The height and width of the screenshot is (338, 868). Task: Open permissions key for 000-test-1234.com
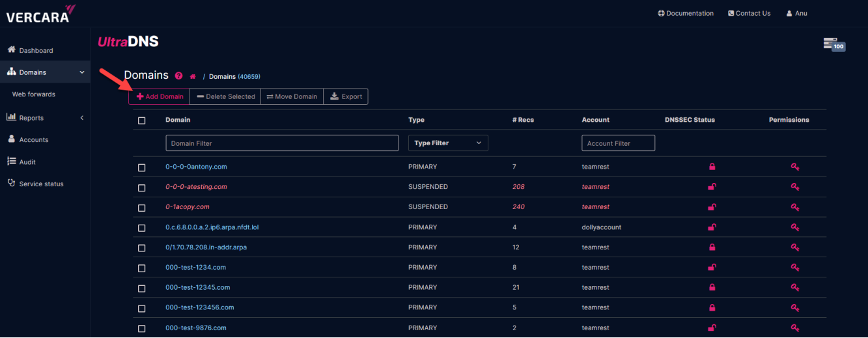795,268
